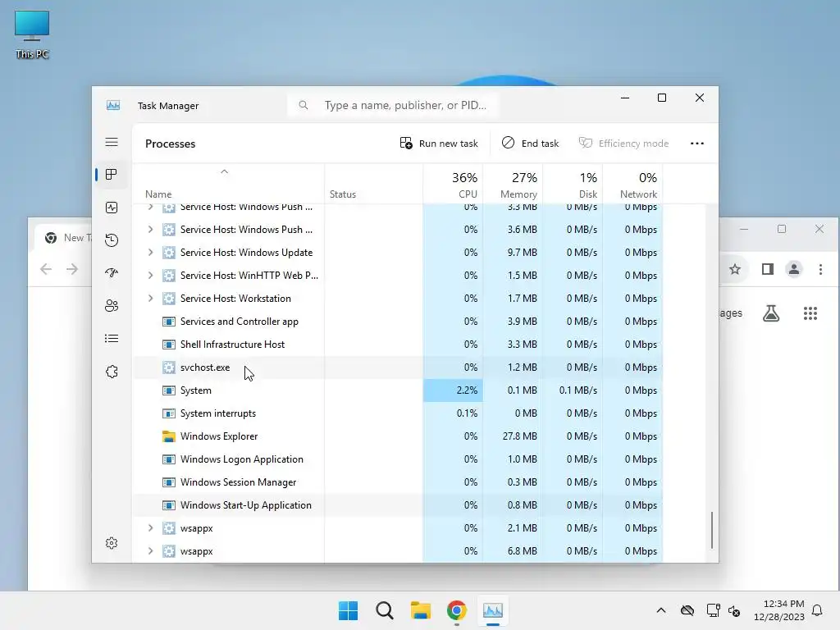This screenshot has height=630, width=840.
Task: Click Task Manager icon on taskbar
Action: [x=493, y=610]
